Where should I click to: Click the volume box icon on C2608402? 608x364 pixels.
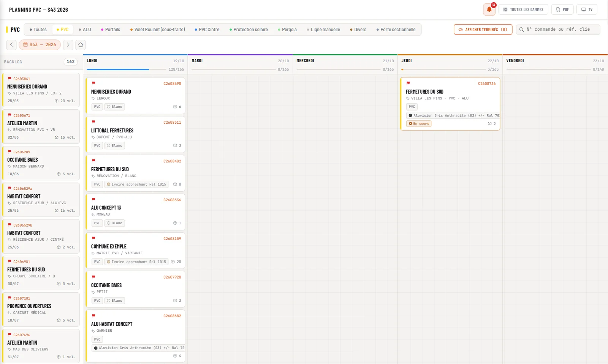pos(175,184)
